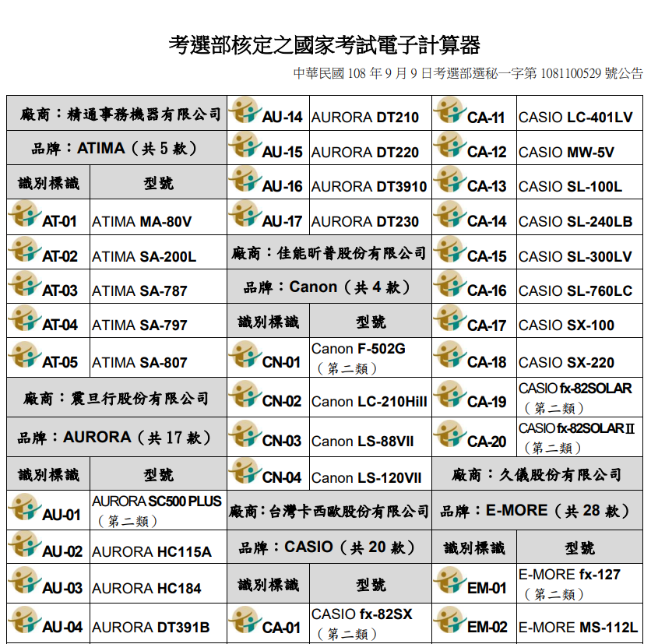Click the header 廠商：佳能昕普股份有限公司
651x644 pixels.
329,252
